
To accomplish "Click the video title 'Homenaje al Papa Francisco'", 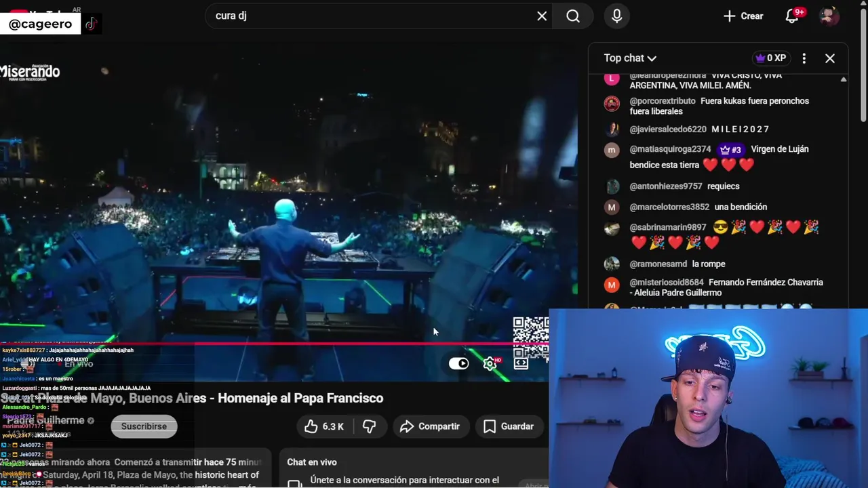I will [300, 399].
